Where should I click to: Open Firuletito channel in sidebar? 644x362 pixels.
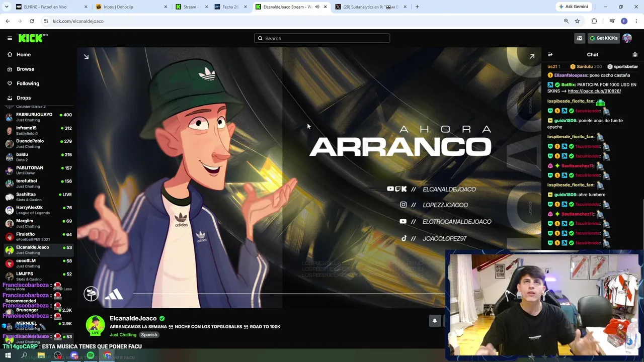coord(38,237)
